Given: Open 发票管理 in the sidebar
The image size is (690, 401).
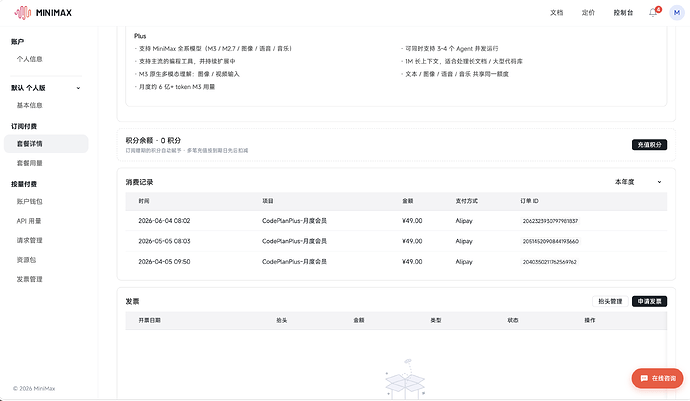Looking at the screenshot, I should click(29, 279).
